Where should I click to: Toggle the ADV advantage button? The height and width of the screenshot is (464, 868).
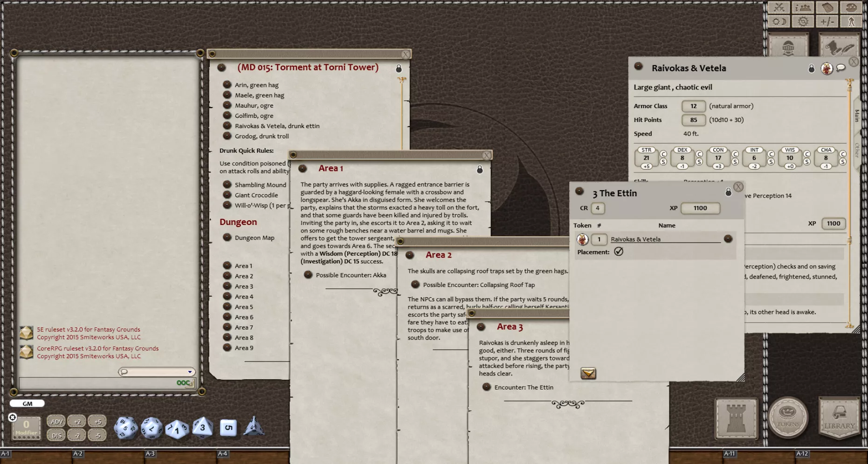coord(56,422)
